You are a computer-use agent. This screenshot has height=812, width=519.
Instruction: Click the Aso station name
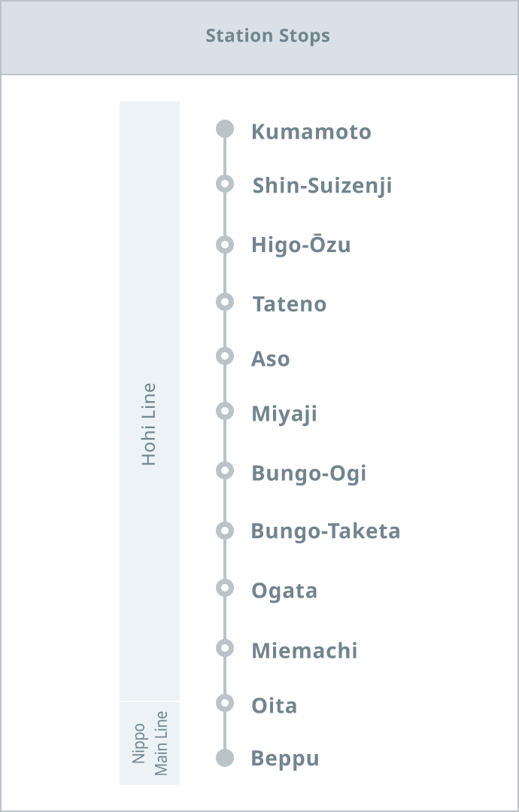[270, 359]
